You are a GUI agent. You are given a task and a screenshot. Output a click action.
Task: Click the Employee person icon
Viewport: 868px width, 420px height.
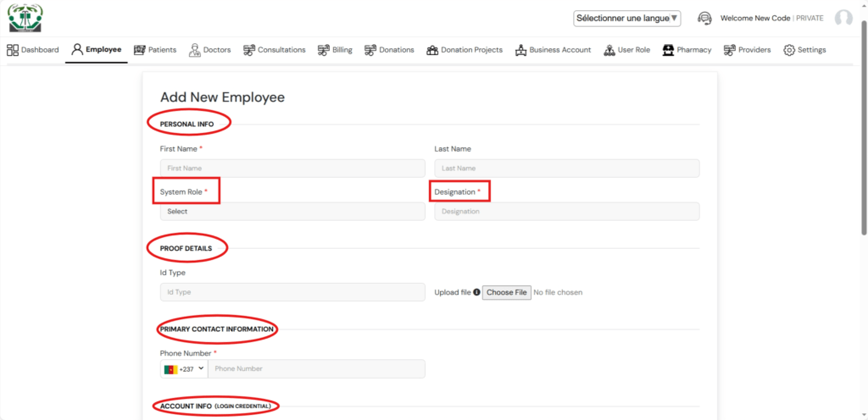[x=77, y=50]
